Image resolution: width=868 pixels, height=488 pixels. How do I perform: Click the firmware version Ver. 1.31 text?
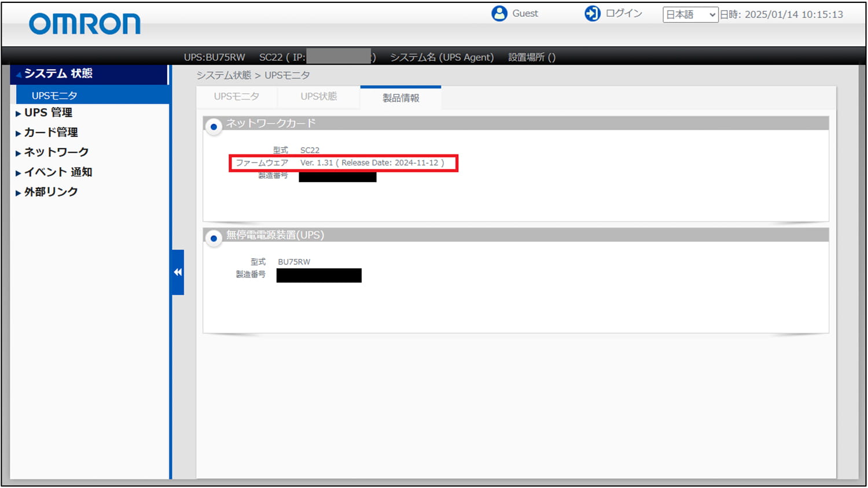tap(317, 163)
